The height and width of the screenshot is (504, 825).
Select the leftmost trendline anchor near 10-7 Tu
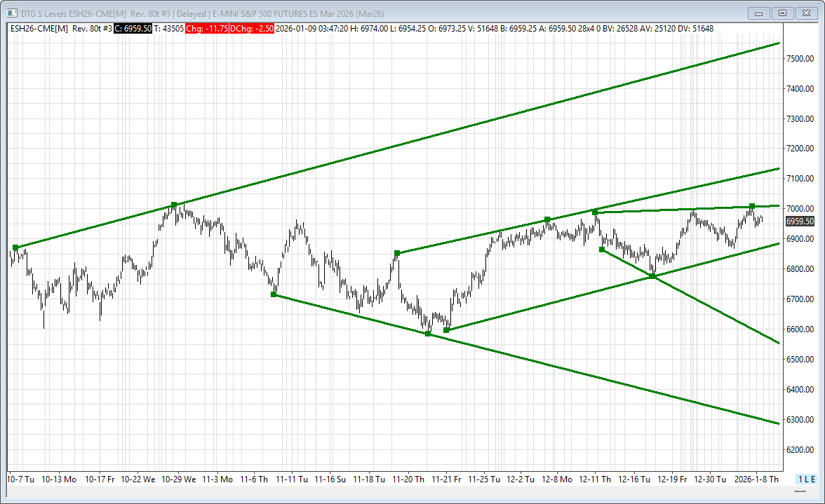15,247
